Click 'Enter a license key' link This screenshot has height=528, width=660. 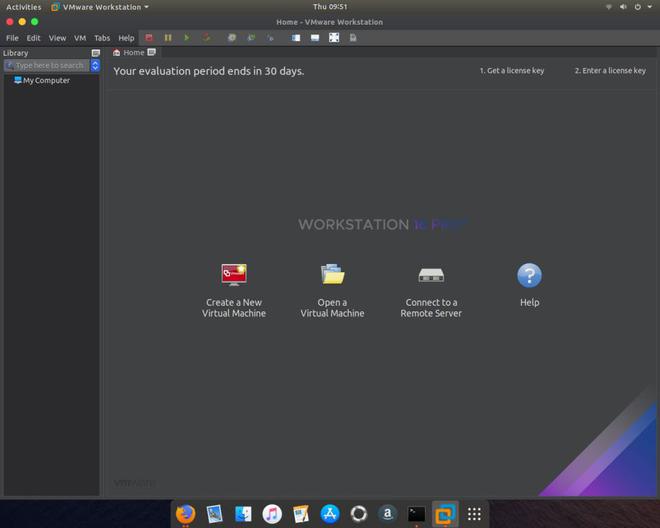tap(610, 70)
